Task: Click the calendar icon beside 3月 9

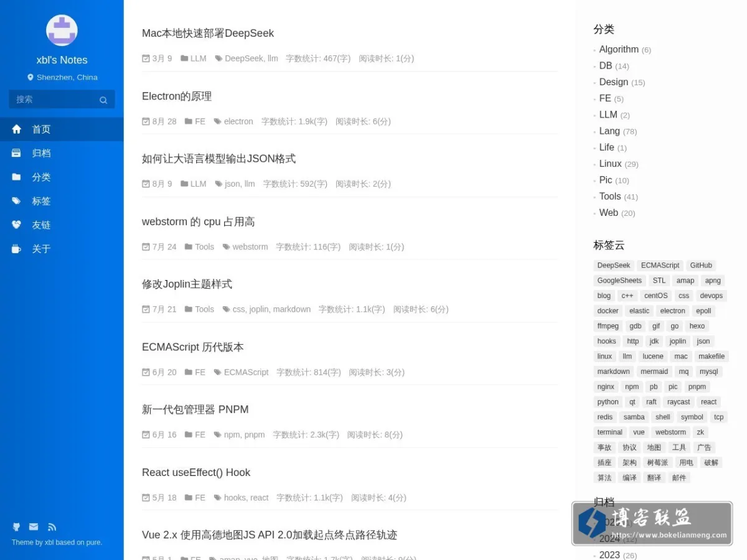Action: 146,58
